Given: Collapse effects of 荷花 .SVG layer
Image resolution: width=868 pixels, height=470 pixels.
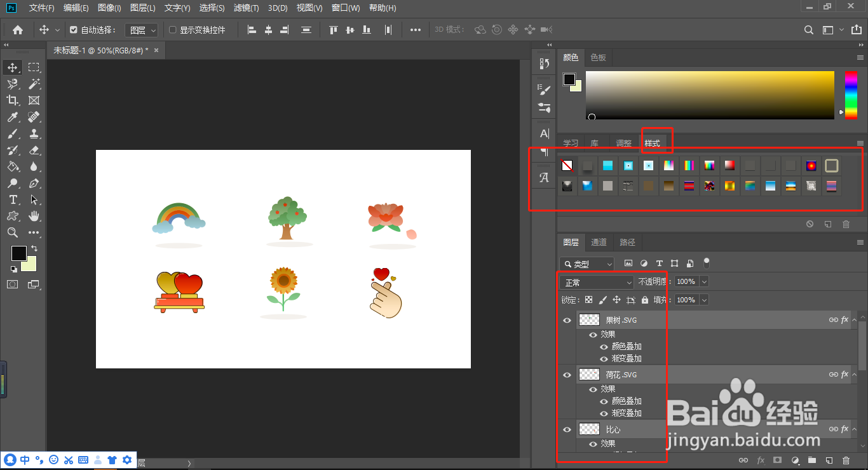Looking at the screenshot, I should tap(854, 375).
